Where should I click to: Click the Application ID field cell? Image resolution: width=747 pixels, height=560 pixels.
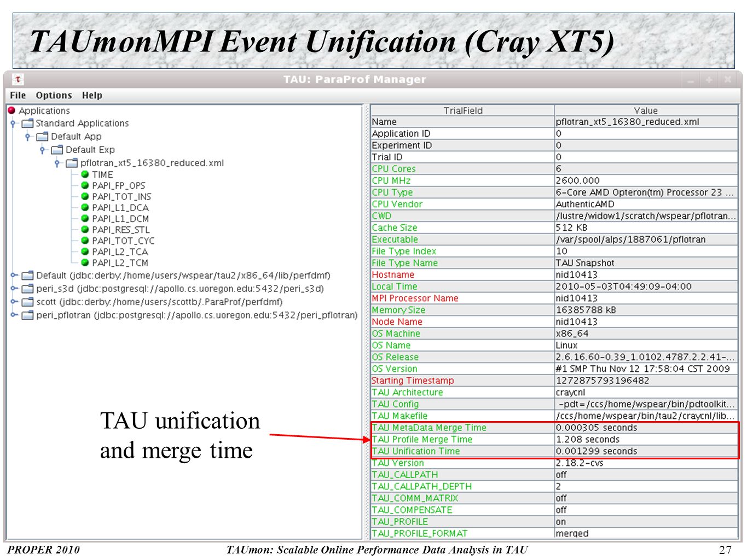463,133
